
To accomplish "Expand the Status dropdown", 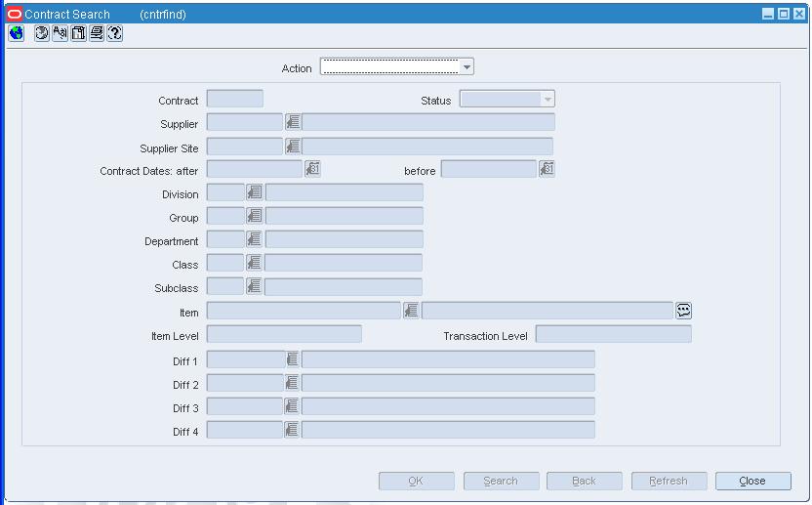I will coord(548,99).
